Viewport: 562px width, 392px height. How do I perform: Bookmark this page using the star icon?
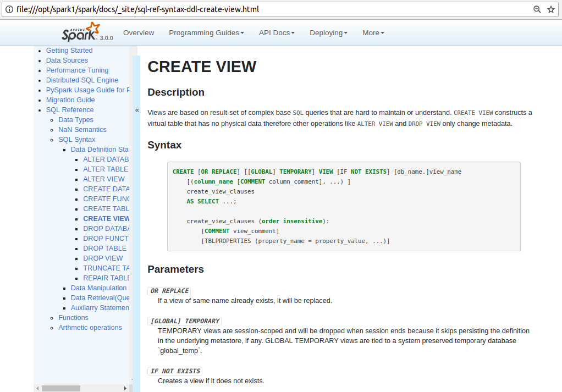point(552,9)
